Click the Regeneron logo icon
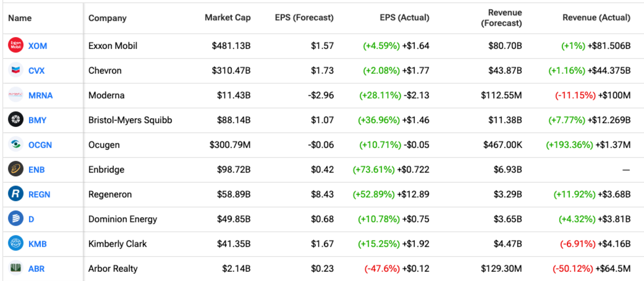This screenshot has width=644, height=281. tap(16, 194)
